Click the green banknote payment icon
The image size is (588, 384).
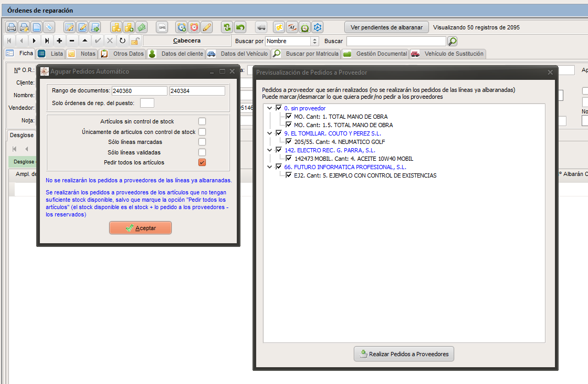141,27
